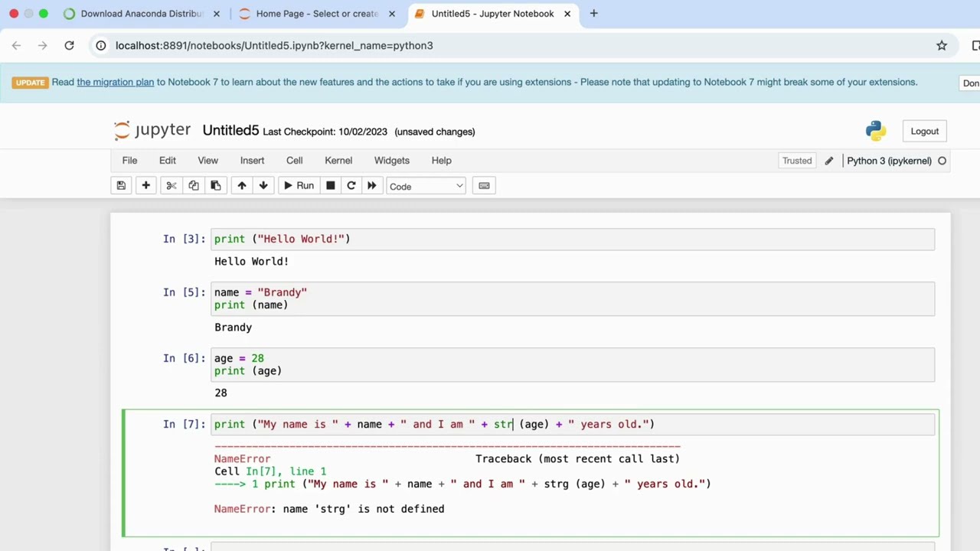Click the 28 output text
The image size is (980, 551).
click(x=220, y=393)
